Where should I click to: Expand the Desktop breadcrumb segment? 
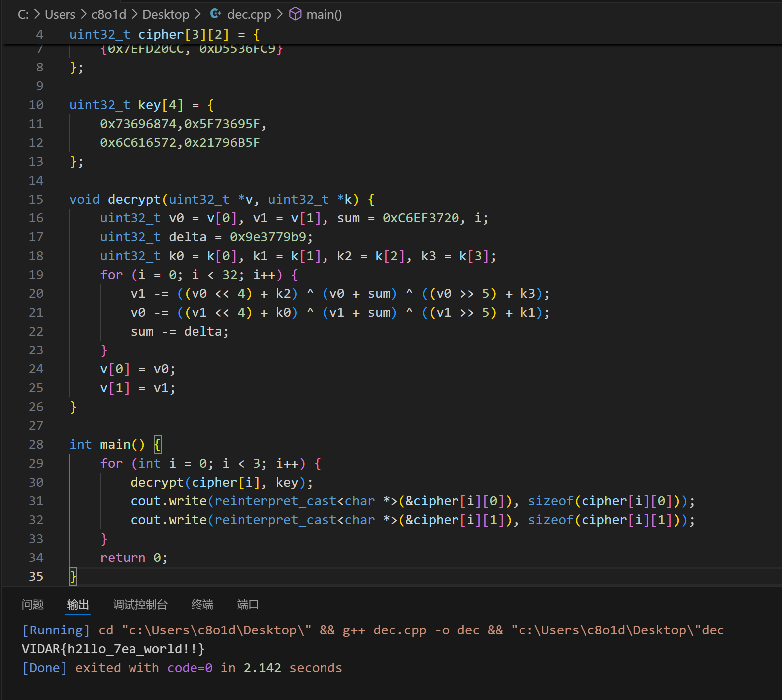coord(166,14)
